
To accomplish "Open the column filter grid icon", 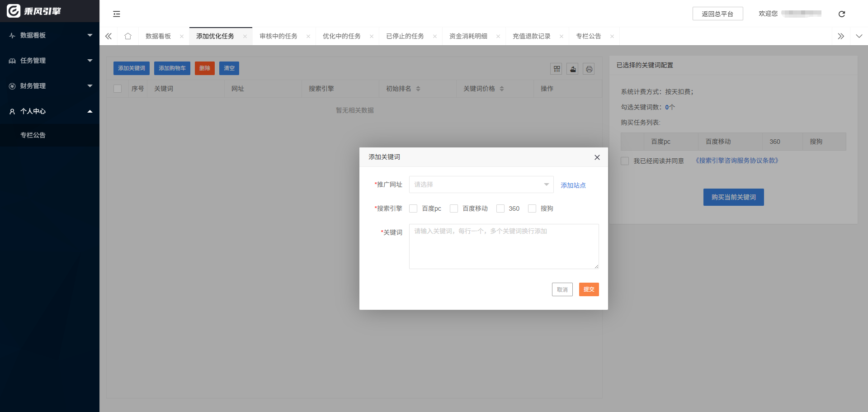I will click(557, 69).
